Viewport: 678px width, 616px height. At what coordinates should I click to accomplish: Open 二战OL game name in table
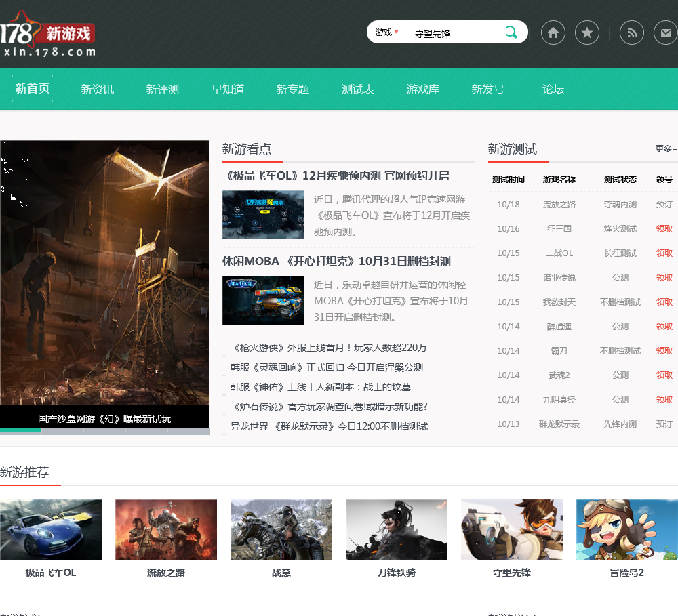[559, 253]
